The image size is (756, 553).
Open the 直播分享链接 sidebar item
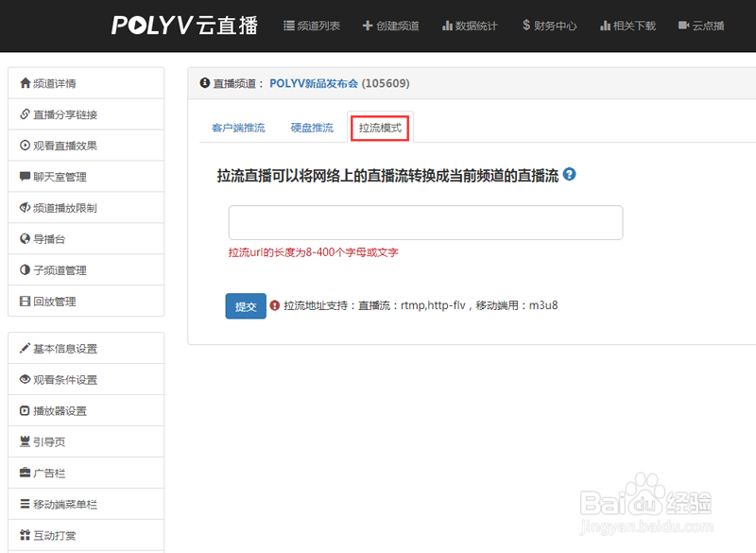86,114
